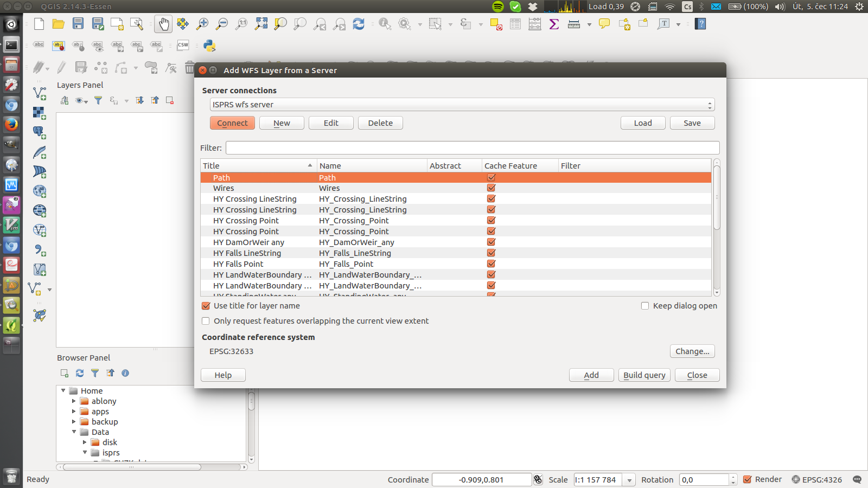Uncheck Cache Feature for HY Falls Point
The image size is (868, 488).
coord(492,264)
